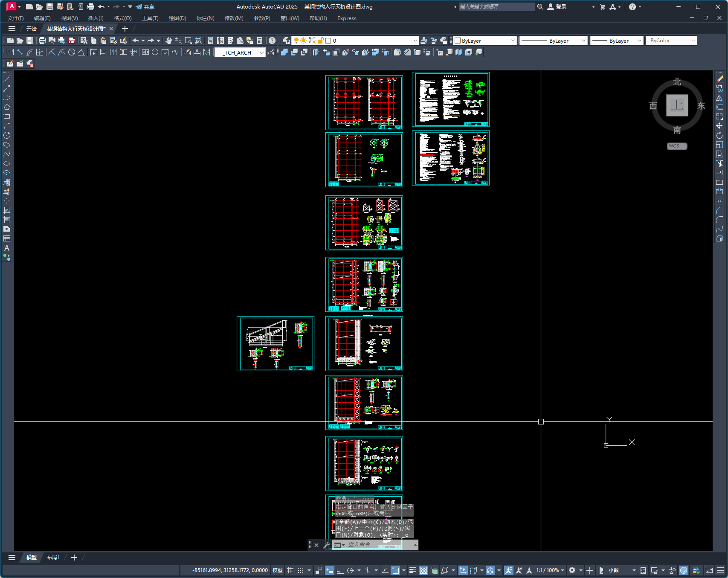Expand the annotation scale 1:1 / 100% dropdown

pyautogui.click(x=550, y=570)
